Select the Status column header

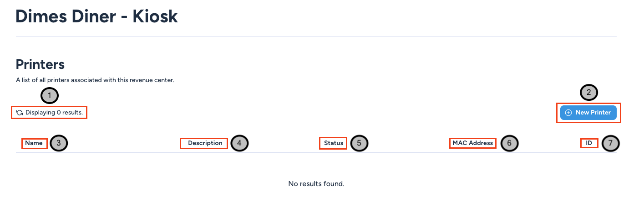[x=334, y=143]
